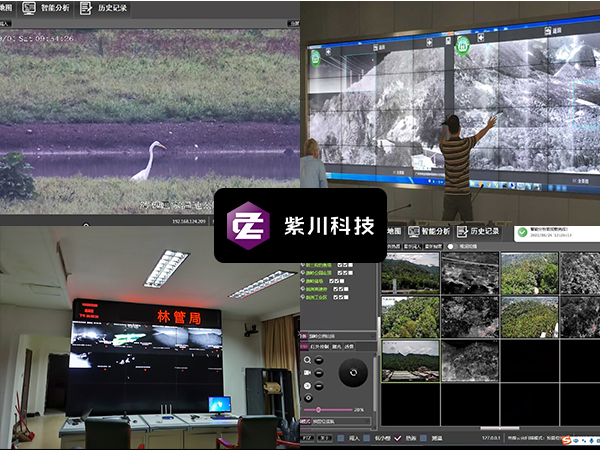
Task: Open 智能分析 above the camera thumbnail grid
Action: coord(436,231)
